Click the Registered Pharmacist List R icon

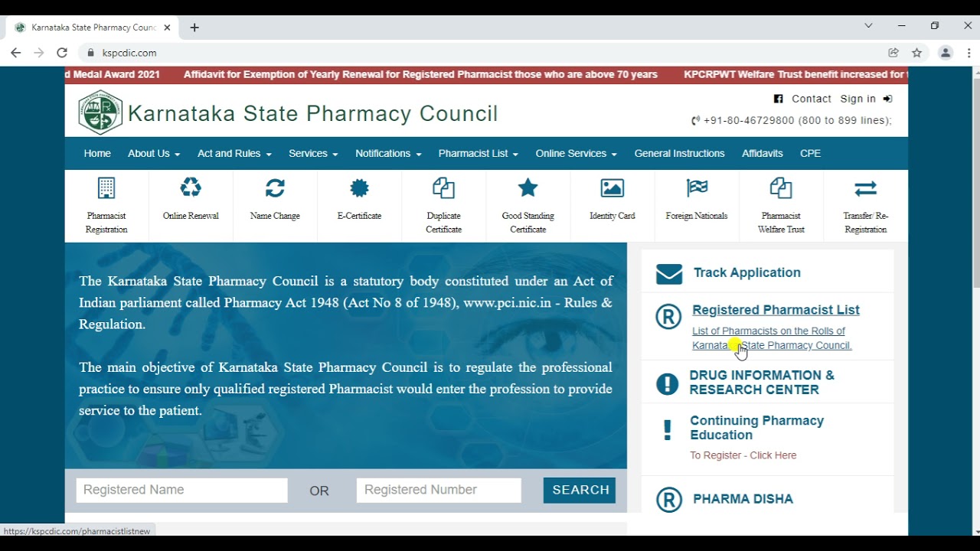[x=668, y=317]
